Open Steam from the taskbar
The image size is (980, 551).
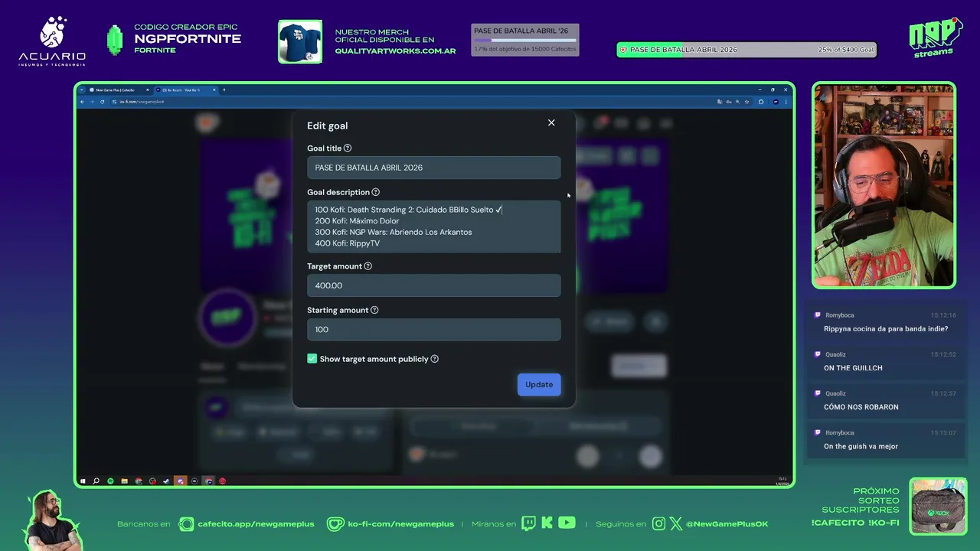[x=166, y=481]
